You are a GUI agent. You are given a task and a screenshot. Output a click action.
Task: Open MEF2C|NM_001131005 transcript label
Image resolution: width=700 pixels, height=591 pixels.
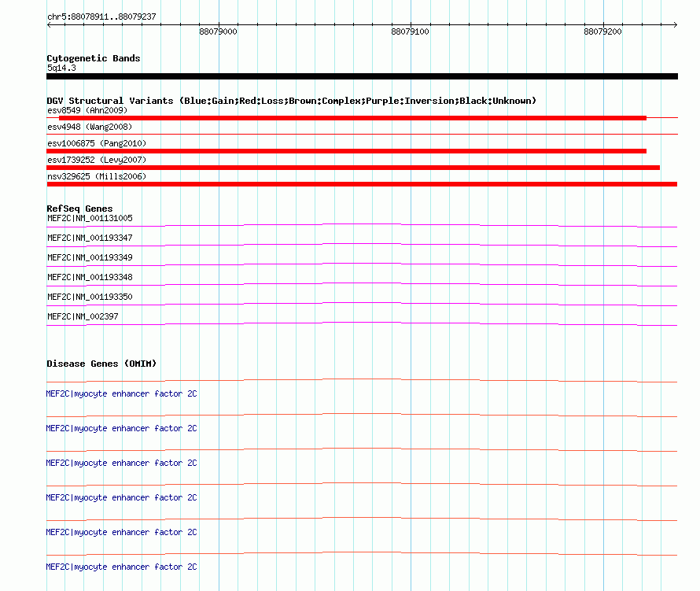tap(90, 219)
